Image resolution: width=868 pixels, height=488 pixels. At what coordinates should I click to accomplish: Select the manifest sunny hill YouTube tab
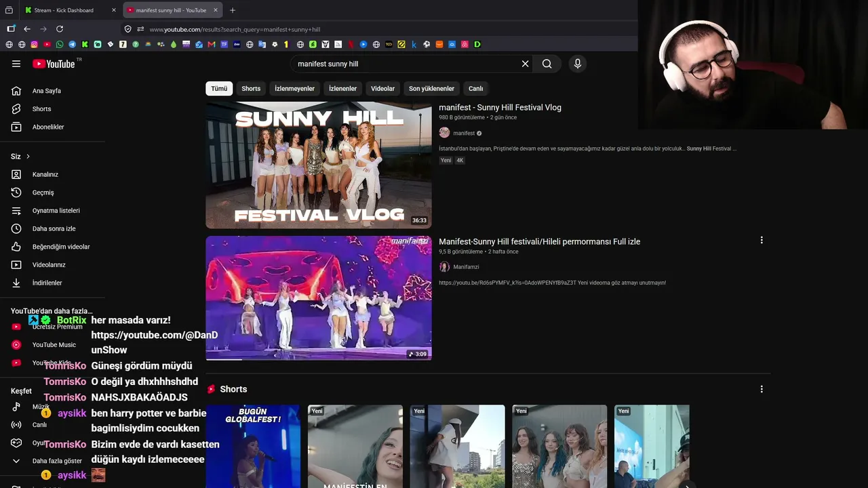tap(172, 10)
